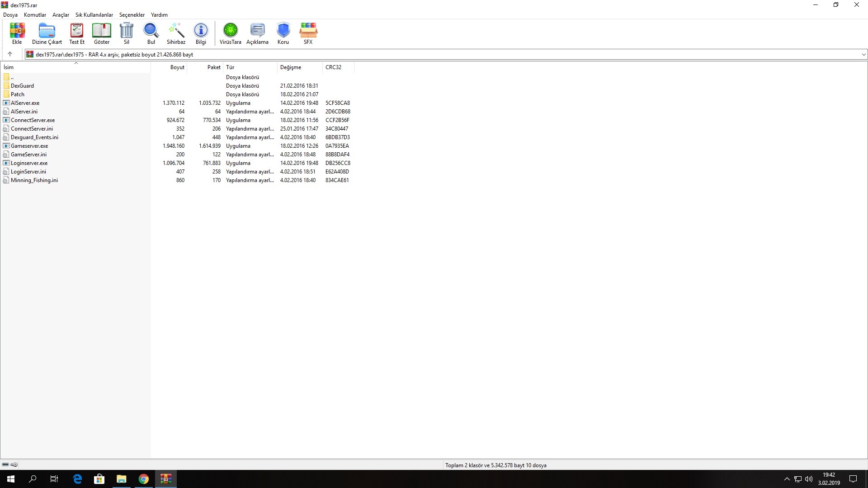Start VirüsTara virus scan
The image size is (868, 488).
[x=231, y=33]
